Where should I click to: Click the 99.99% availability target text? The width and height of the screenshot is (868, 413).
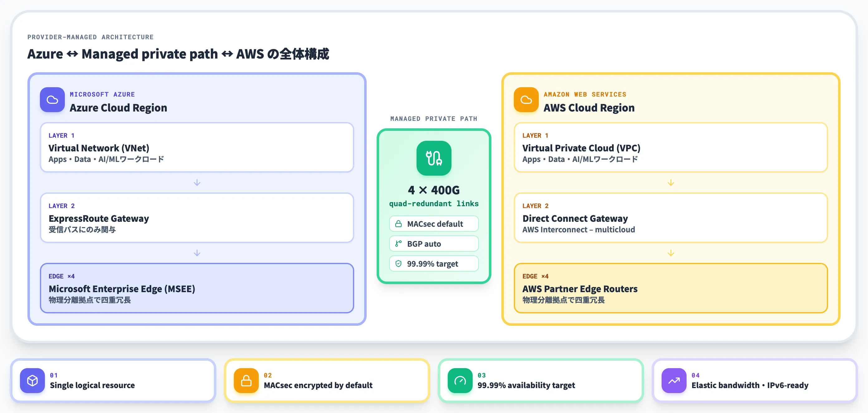(526, 385)
